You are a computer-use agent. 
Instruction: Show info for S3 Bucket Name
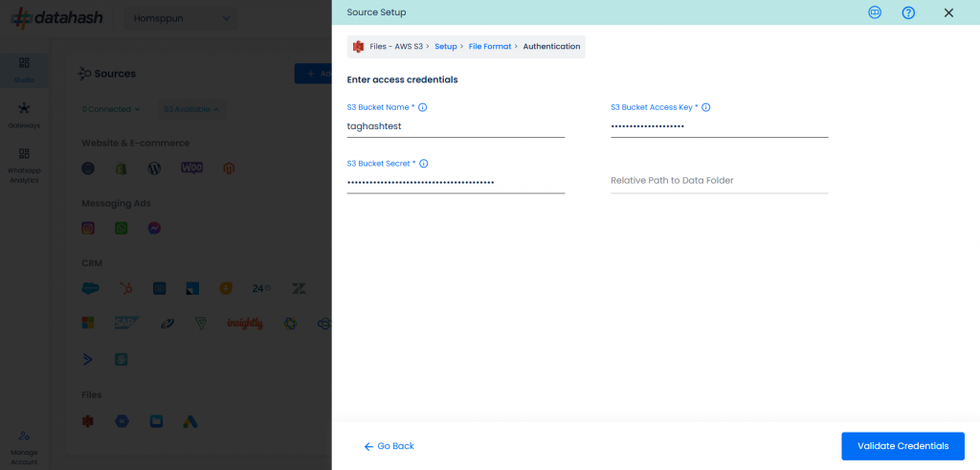[423, 108]
